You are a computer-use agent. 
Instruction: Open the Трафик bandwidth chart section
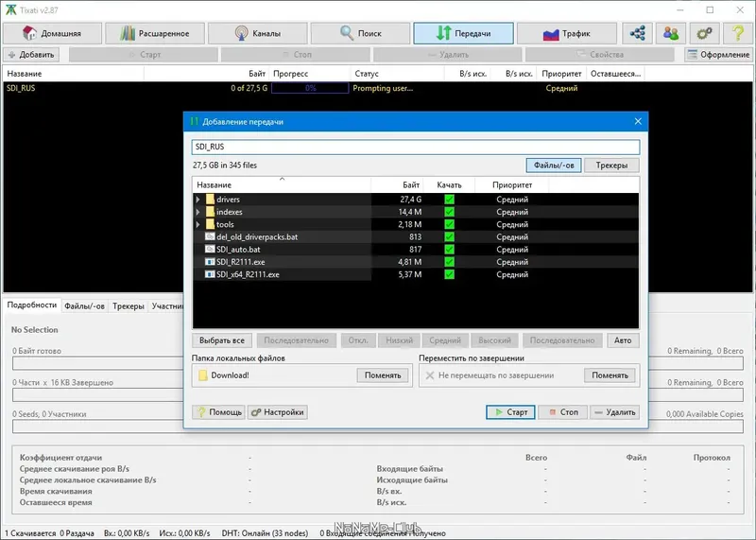click(x=566, y=33)
